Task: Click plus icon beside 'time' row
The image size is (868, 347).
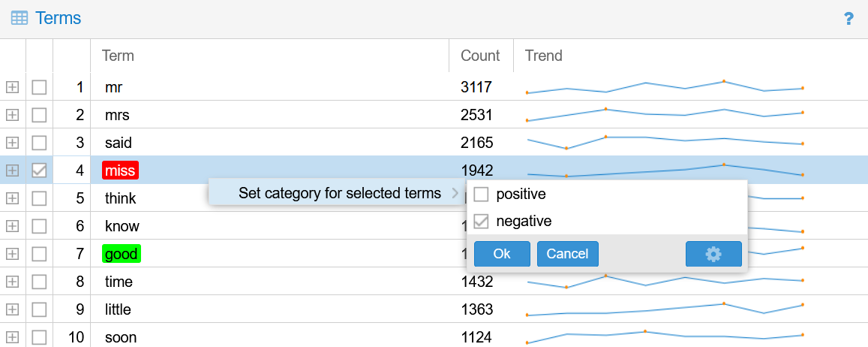Action: (12, 282)
